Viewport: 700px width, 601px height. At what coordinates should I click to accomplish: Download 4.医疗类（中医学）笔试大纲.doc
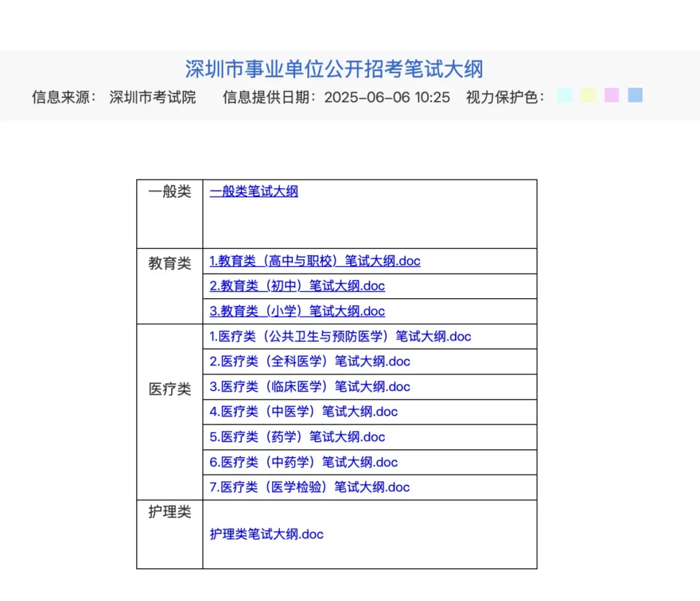click(x=303, y=412)
